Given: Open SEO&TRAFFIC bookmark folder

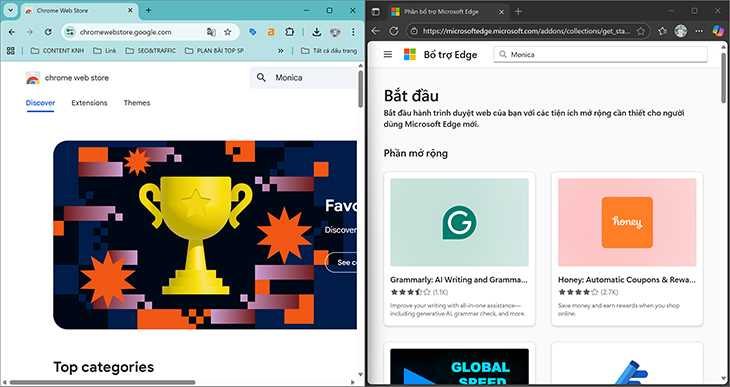Looking at the screenshot, I should tap(150, 50).
